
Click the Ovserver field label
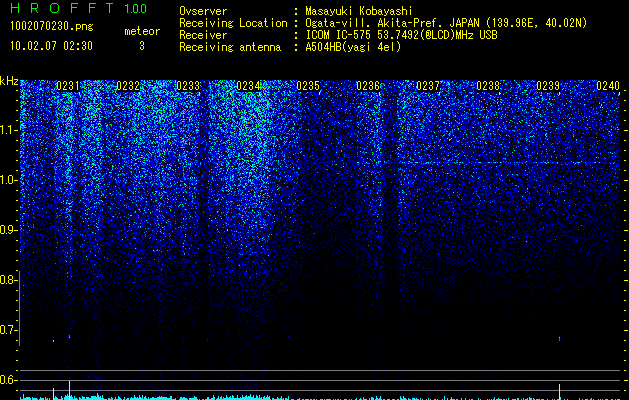click(203, 11)
